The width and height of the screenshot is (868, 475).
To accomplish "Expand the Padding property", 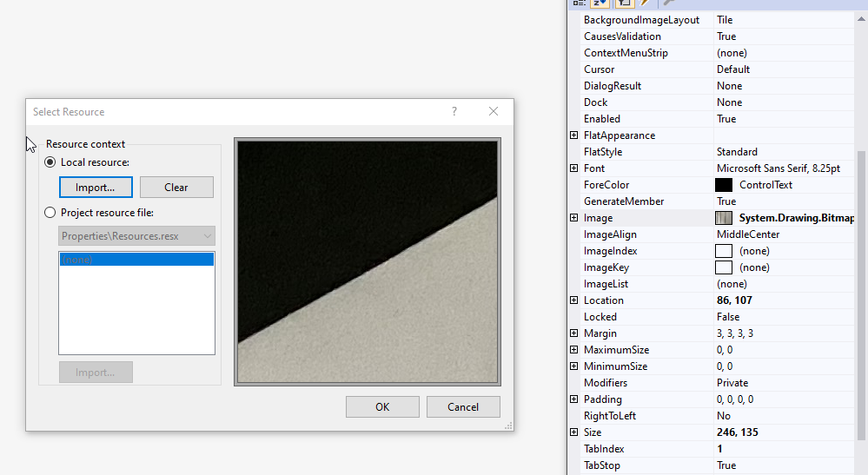I will (x=574, y=399).
